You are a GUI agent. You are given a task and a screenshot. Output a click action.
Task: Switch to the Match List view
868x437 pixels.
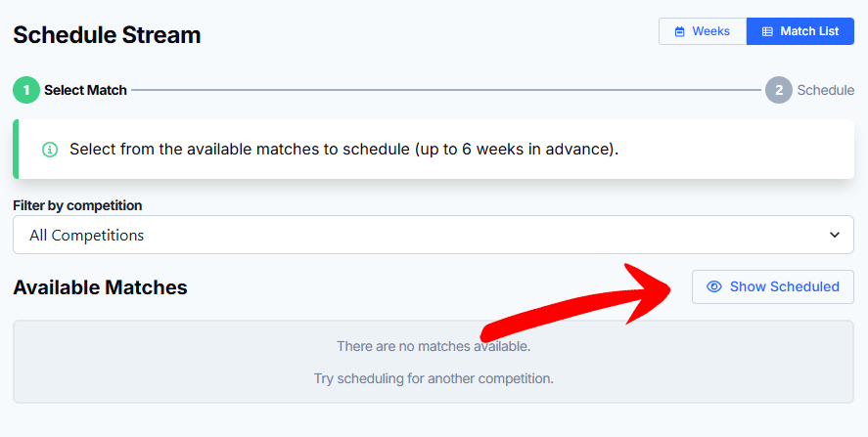point(799,31)
